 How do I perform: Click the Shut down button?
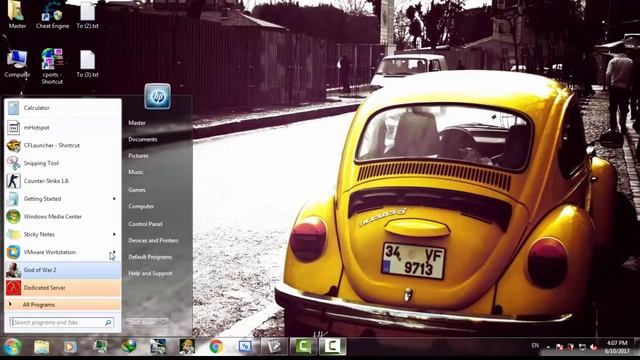(x=142, y=322)
